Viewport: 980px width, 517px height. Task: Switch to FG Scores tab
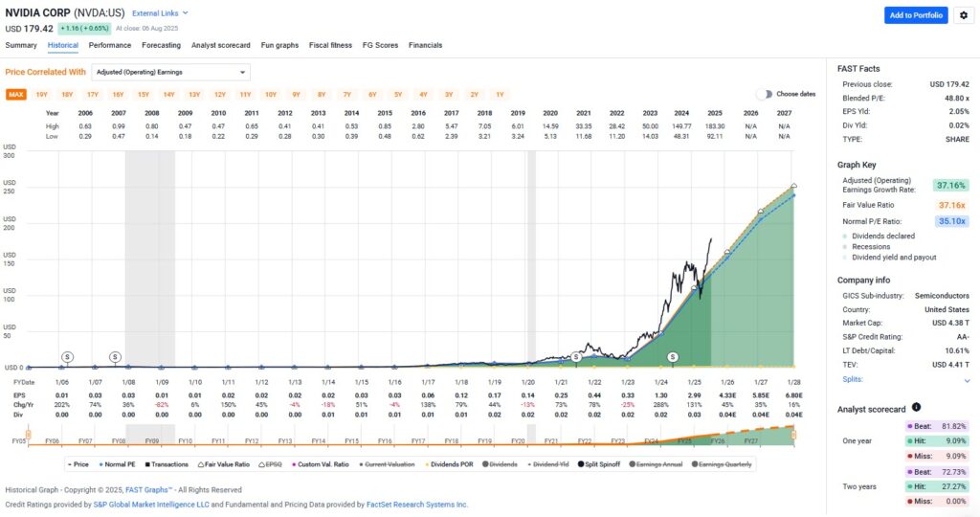pos(380,45)
